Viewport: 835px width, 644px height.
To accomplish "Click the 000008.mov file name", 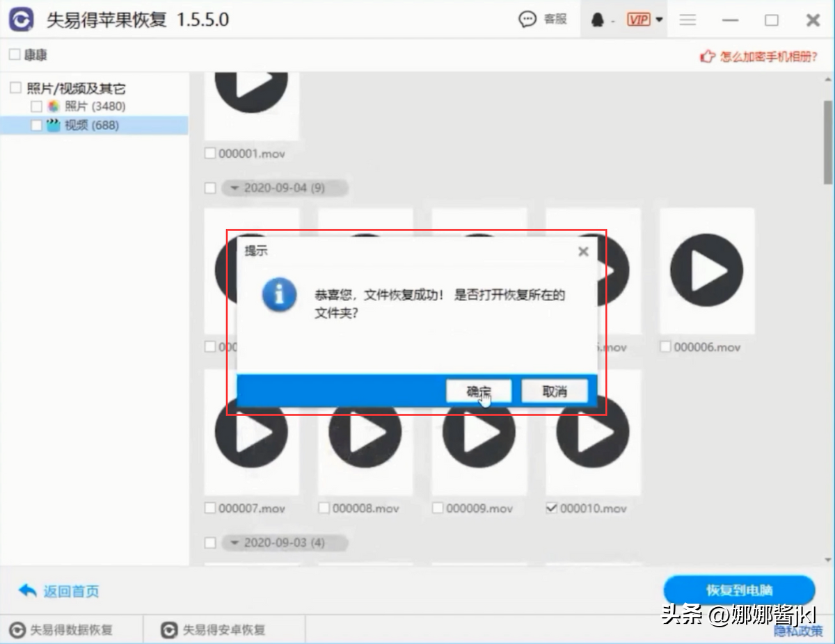I will click(x=366, y=508).
